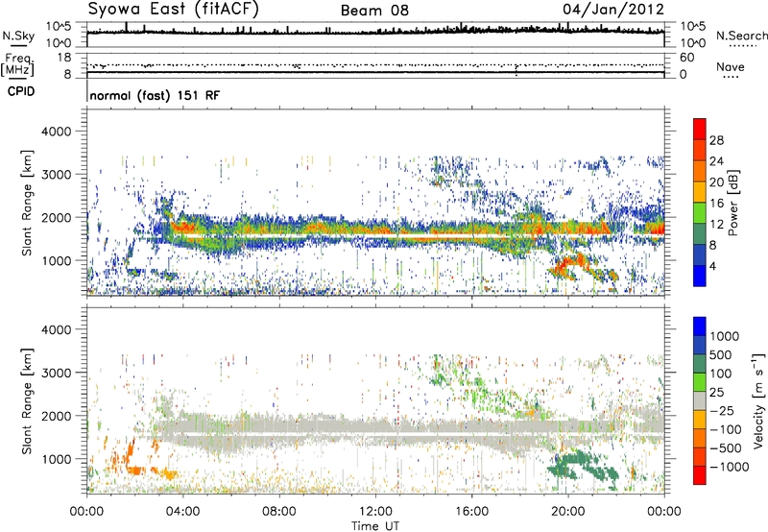Click the '28' power colorbar tick label
The image size is (768, 532).
716,140
